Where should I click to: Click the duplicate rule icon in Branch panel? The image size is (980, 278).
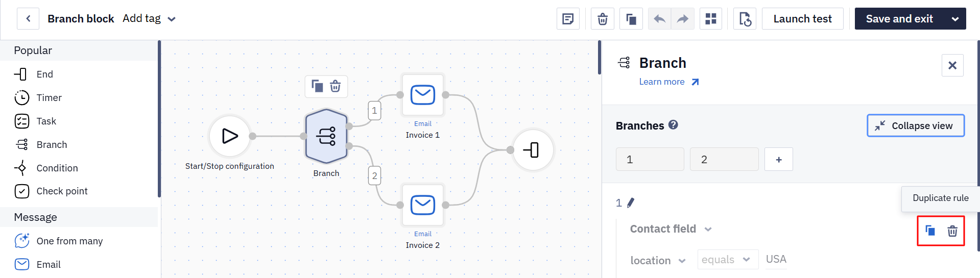[930, 231]
